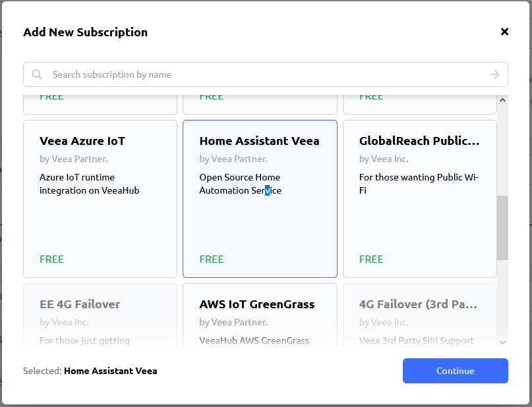
Task: Select the Home Assistant Veea card title
Action: (x=259, y=141)
